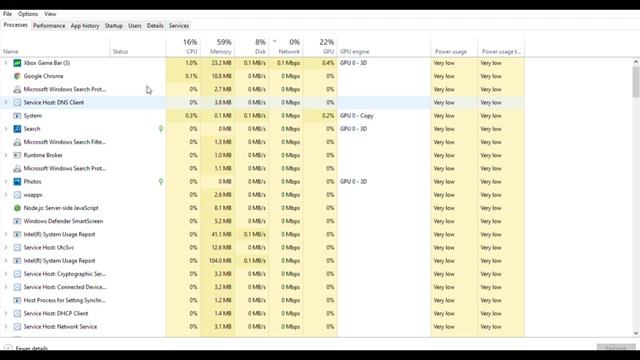Click the Fewer details arrow icon

tap(8, 348)
